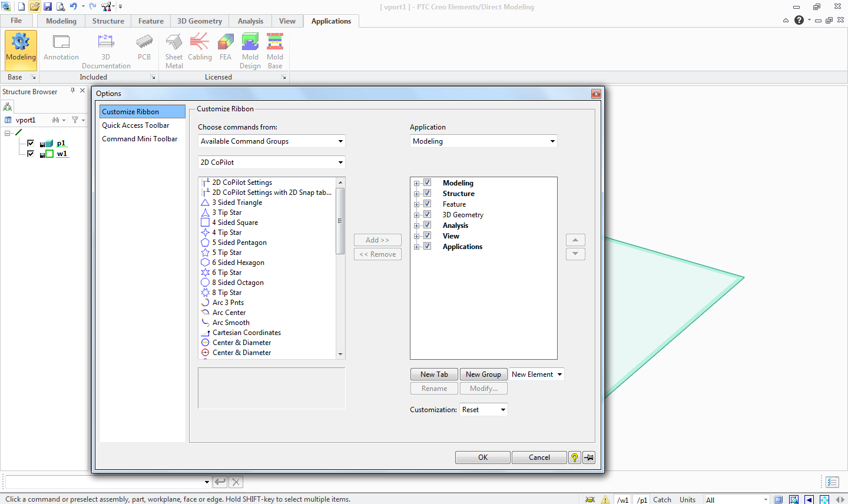Click the warning triangle icon in status bar

point(605,499)
